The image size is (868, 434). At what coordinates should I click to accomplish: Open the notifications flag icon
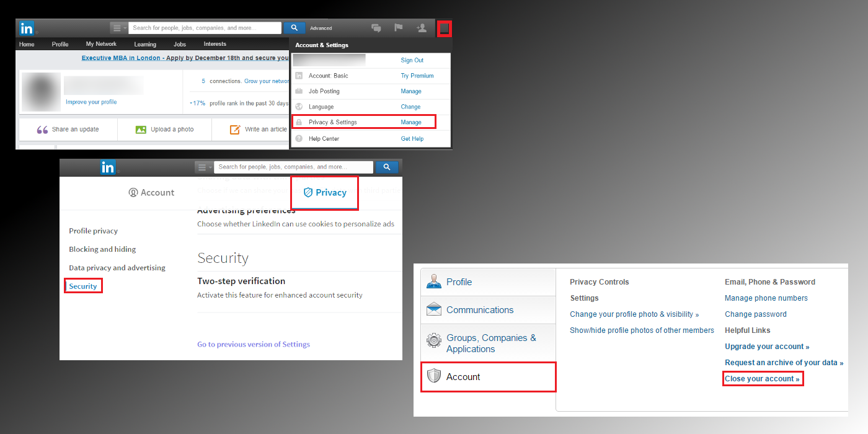click(x=399, y=28)
